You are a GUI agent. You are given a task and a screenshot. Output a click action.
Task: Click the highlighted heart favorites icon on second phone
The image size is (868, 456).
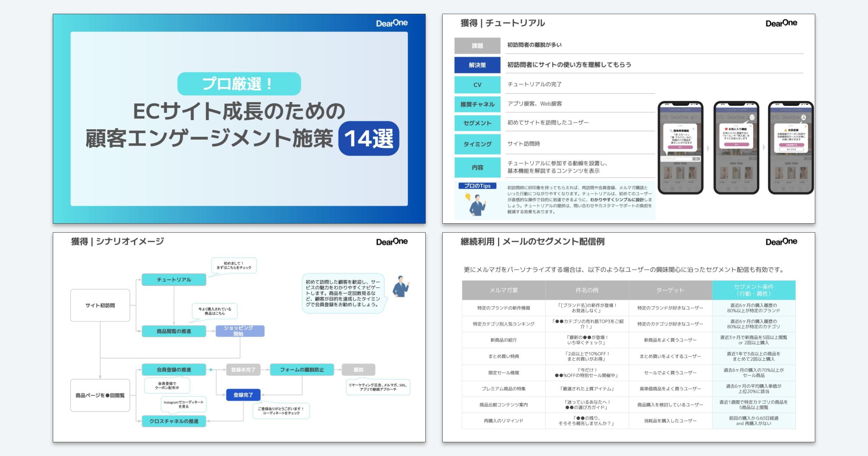click(752, 117)
